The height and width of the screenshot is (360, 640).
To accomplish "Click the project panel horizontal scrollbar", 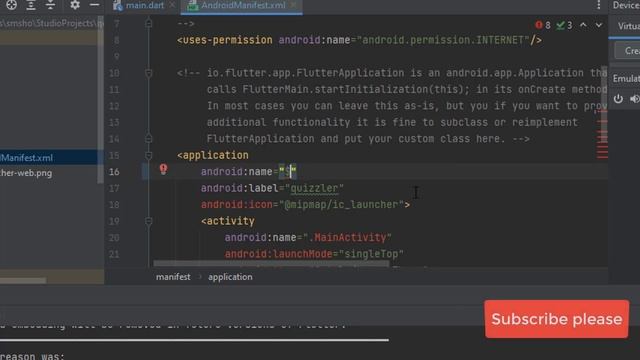I will [23, 280].
